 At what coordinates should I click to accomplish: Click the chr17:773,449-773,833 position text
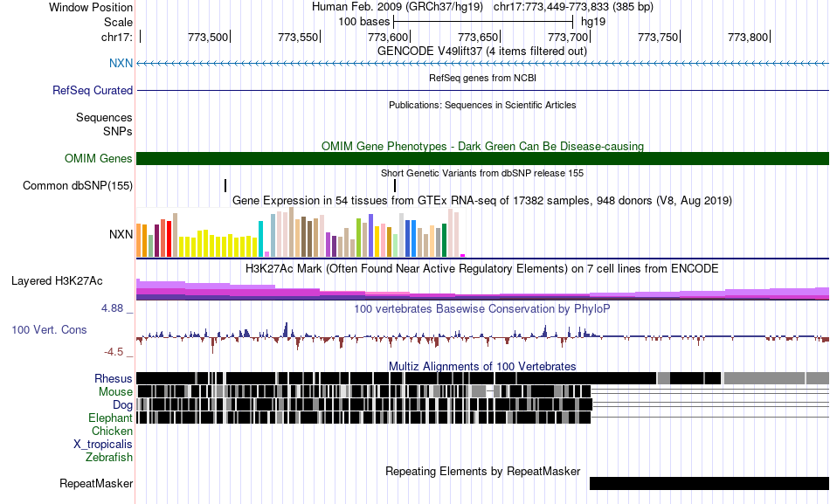(x=573, y=7)
